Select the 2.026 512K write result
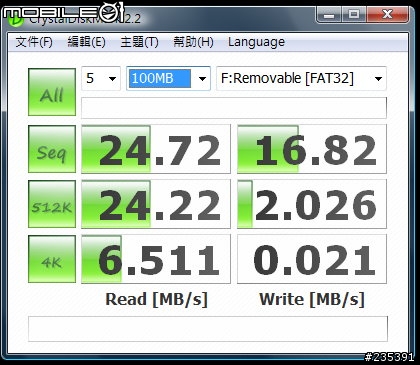Image resolution: width=420 pixels, height=365 pixels. pos(312,204)
